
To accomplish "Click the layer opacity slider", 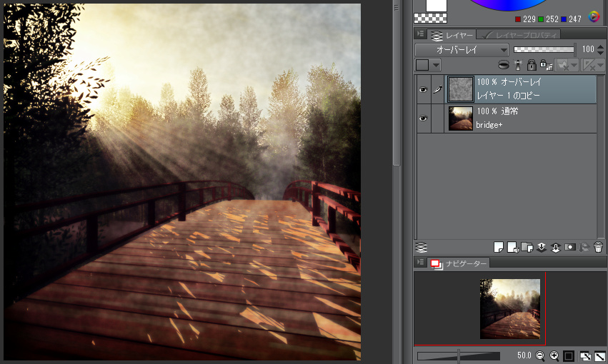I will pos(544,50).
